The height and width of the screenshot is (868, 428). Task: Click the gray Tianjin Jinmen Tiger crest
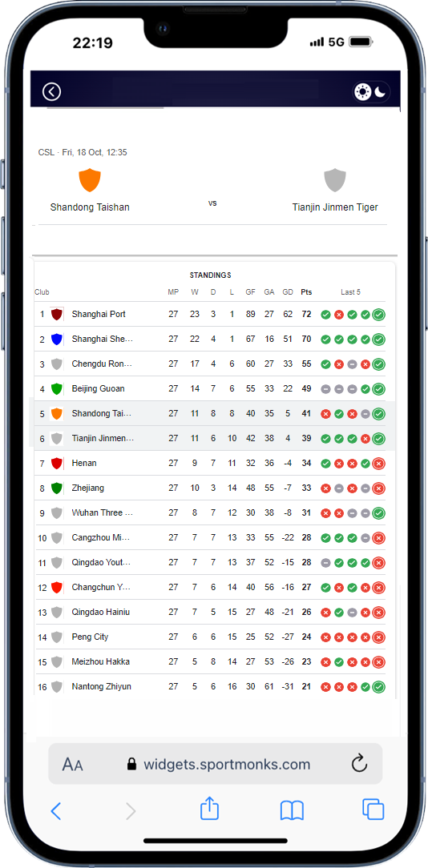[x=335, y=180]
